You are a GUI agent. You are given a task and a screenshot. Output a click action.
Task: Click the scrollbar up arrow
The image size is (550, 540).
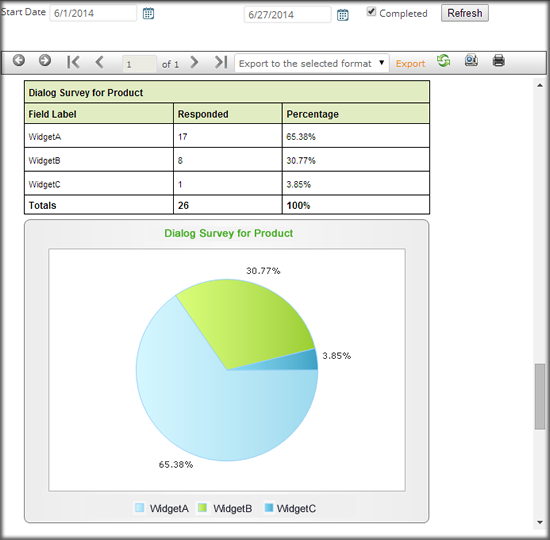(540, 85)
